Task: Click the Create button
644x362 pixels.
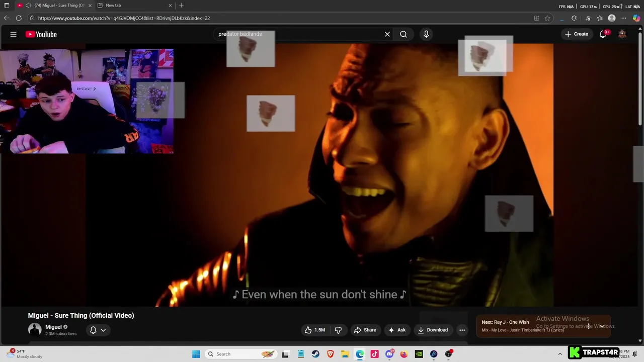Action: pyautogui.click(x=577, y=34)
